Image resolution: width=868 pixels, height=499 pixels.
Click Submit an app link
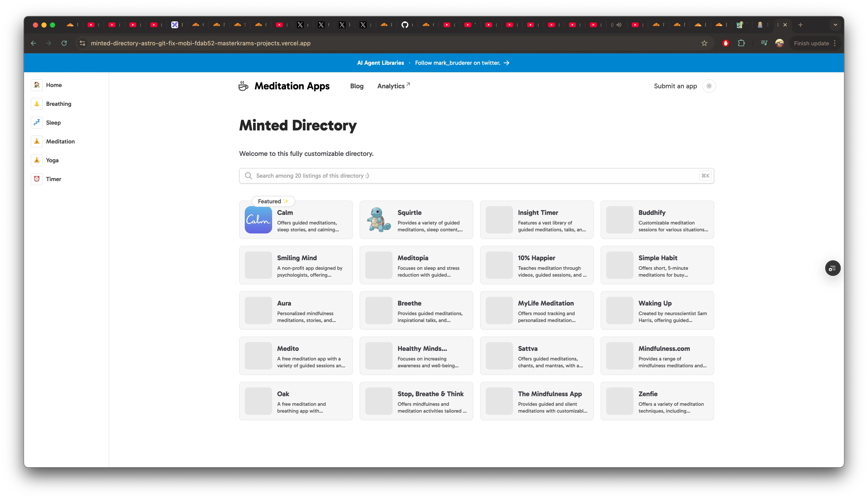675,86
